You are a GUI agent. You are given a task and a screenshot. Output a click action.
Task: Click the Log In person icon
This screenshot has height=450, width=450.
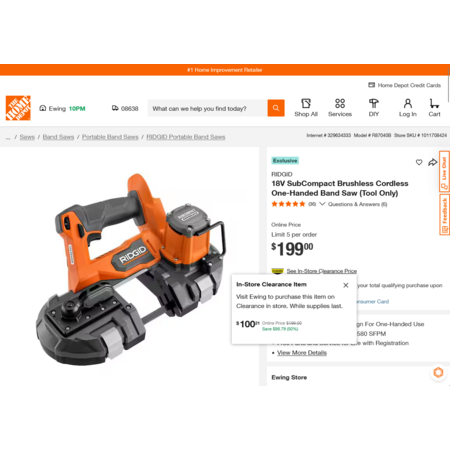(x=408, y=103)
